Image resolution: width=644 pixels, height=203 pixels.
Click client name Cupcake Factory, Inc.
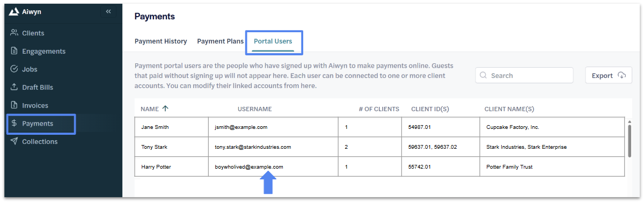[x=513, y=127]
